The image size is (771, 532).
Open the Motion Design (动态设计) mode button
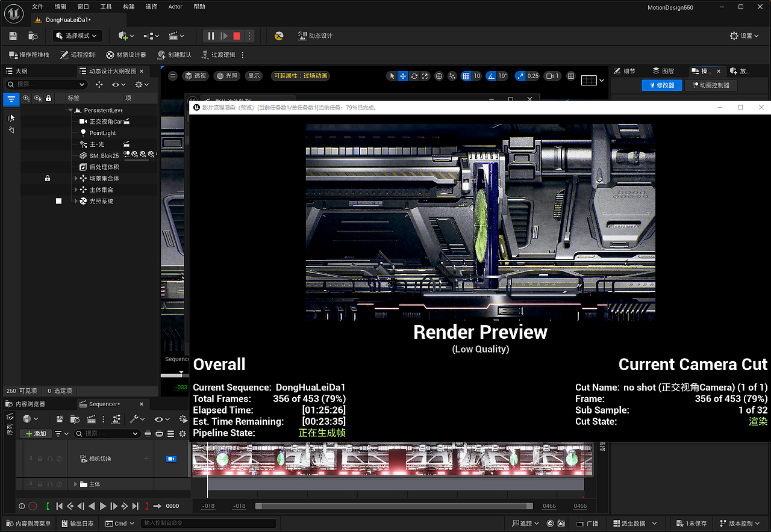(x=315, y=36)
